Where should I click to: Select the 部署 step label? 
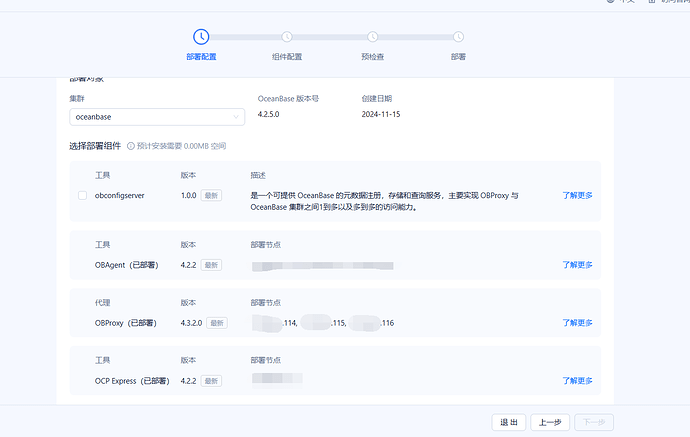click(459, 57)
